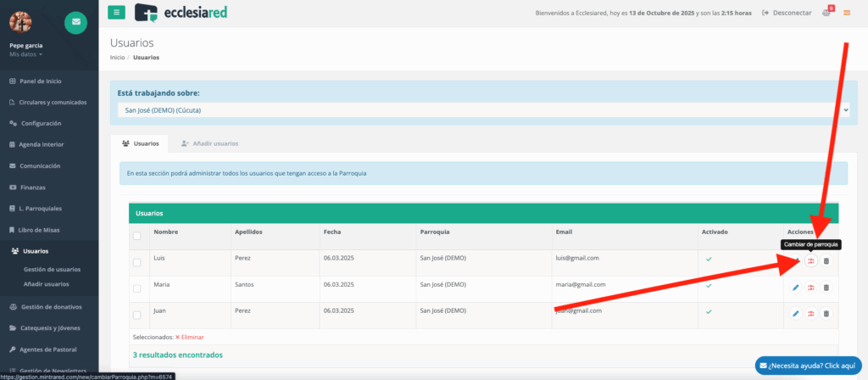Click the ¿Necesita ayuda? help button
The height and width of the screenshot is (380, 868).
click(808, 365)
